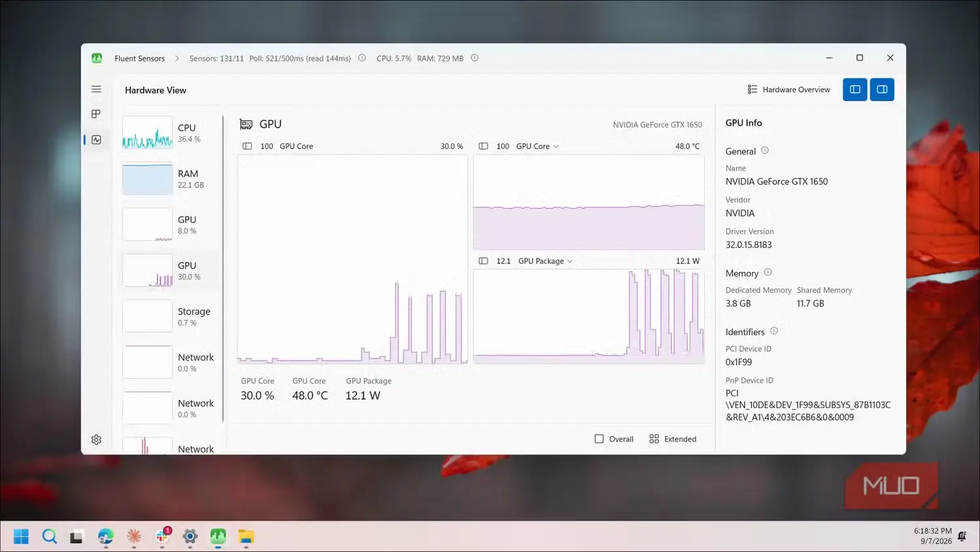This screenshot has width=980, height=552.
Task: Open the Windows Start menu
Action: click(21, 536)
